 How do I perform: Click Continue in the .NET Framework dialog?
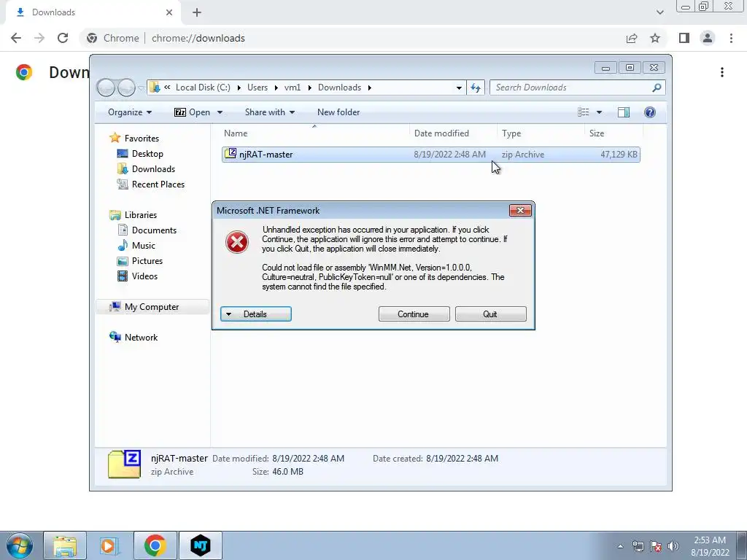coord(414,314)
